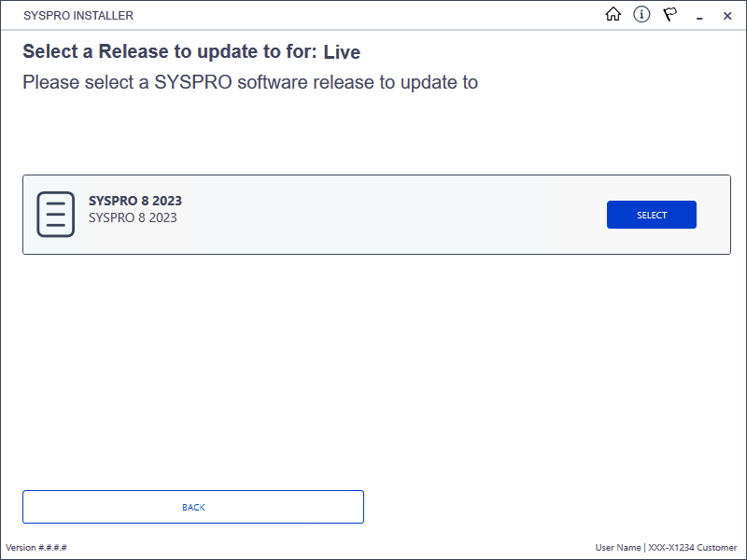747x560 pixels.
Task: Click the word Live in the heading
Action: (342, 52)
